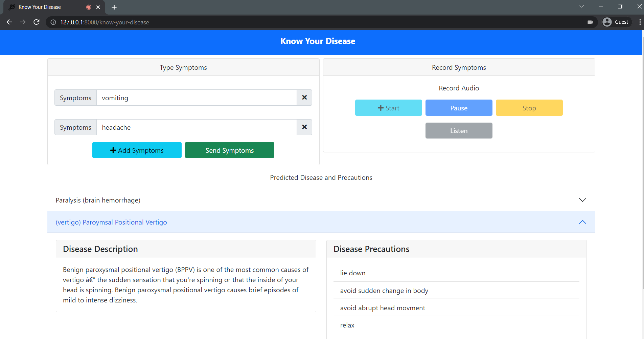644x339 pixels.
Task: Open a new browser tab with plus icon
Action: pyautogui.click(x=114, y=7)
